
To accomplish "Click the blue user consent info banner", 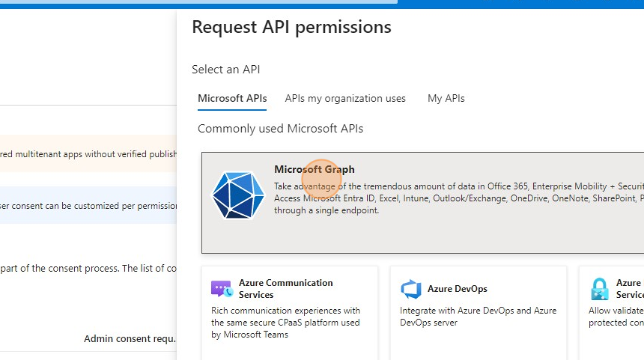I will [88, 205].
